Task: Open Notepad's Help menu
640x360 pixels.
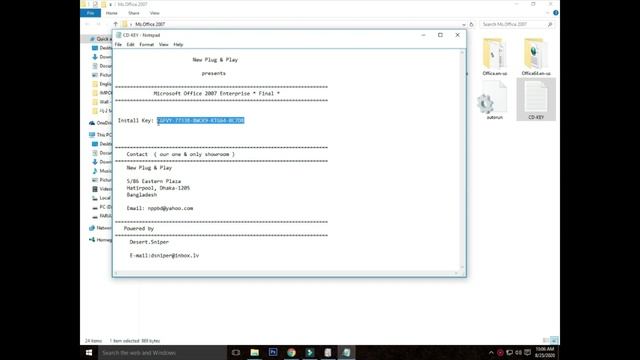Action: tap(178, 44)
